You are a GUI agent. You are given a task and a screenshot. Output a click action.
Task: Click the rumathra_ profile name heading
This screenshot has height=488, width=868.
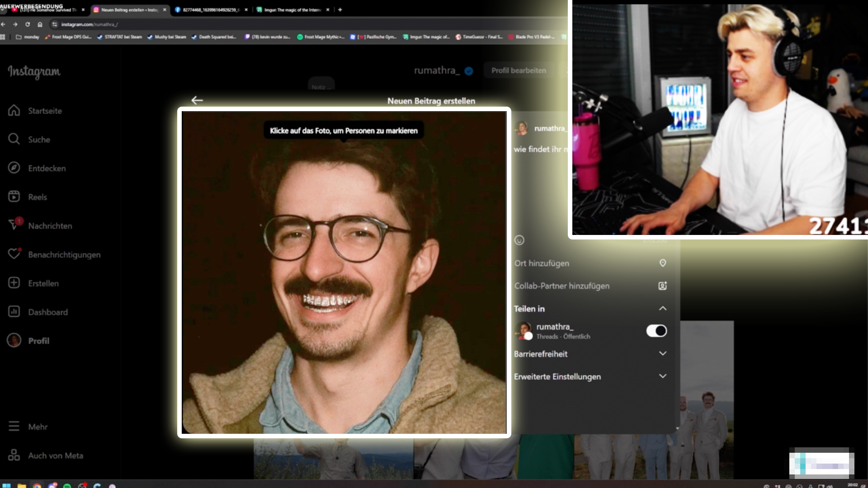[x=437, y=70]
